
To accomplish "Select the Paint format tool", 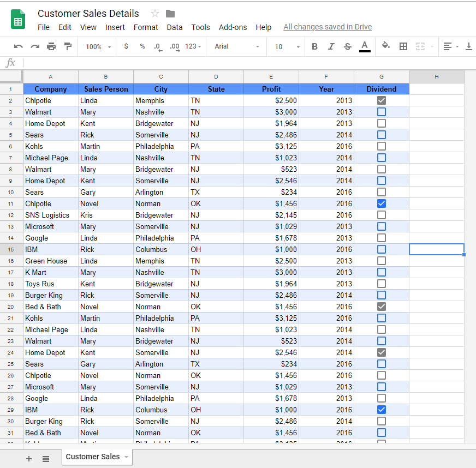I will coord(68,46).
